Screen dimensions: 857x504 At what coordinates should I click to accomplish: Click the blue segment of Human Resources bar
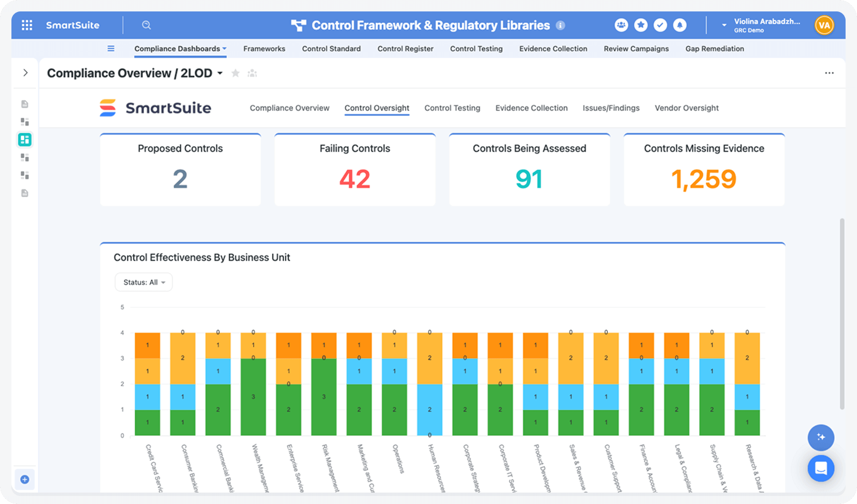(430, 410)
